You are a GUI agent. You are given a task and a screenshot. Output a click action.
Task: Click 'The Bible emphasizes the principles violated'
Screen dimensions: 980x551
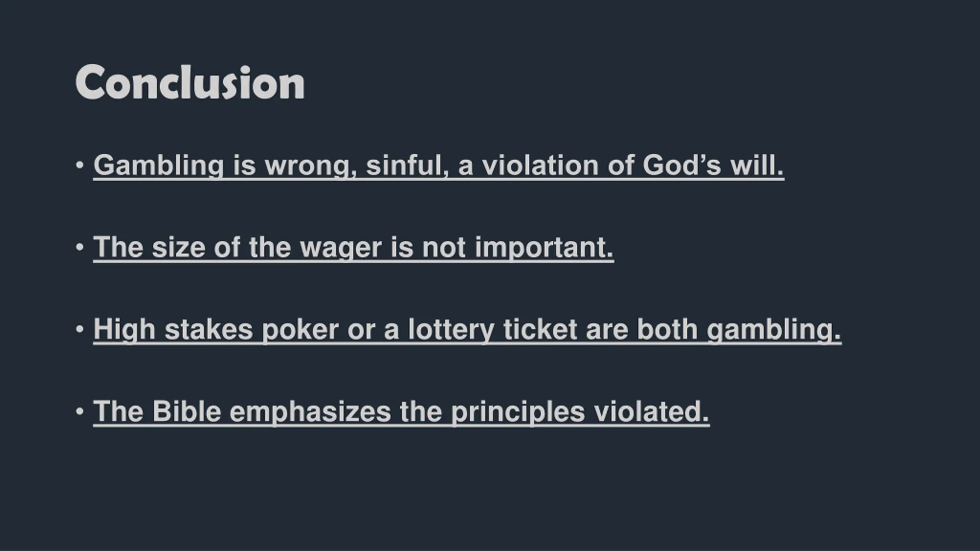point(401,412)
